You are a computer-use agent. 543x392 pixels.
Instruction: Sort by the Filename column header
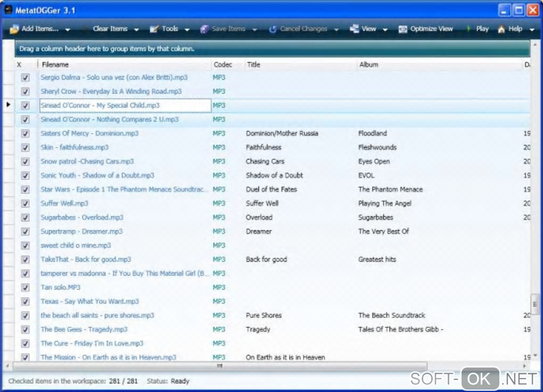(x=55, y=64)
